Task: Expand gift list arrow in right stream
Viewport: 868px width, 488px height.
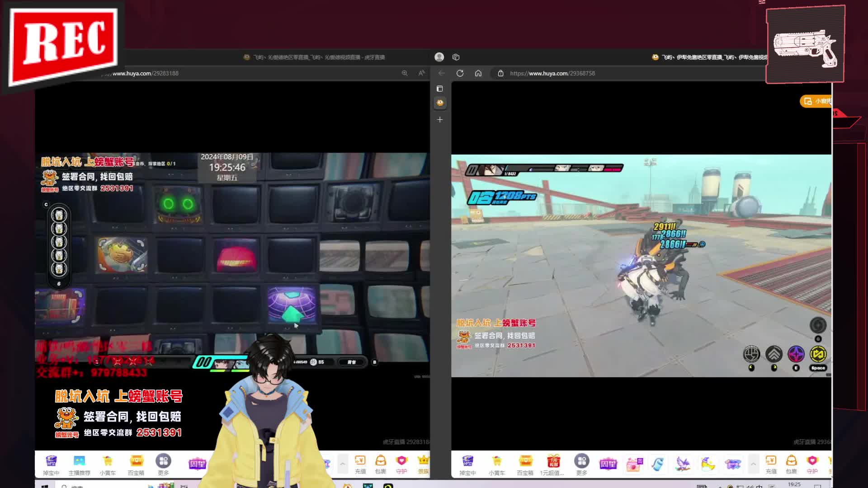Action: tap(753, 464)
